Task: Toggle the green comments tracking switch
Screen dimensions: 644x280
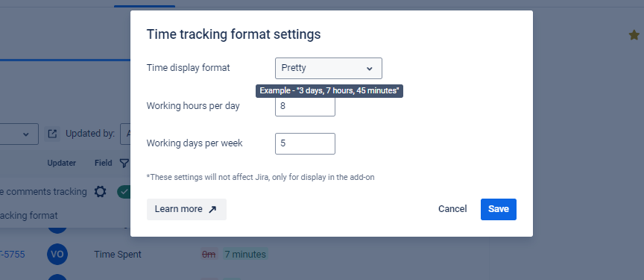Action: click(124, 192)
